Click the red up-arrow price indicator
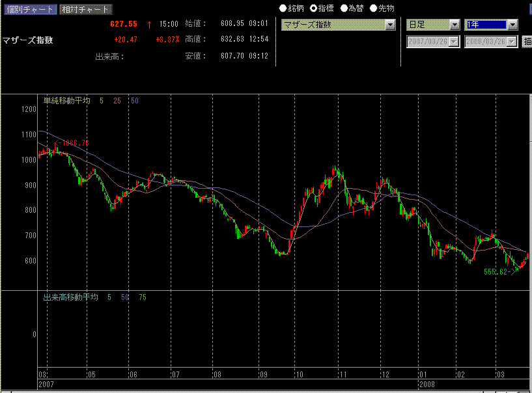 [x=149, y=24]
